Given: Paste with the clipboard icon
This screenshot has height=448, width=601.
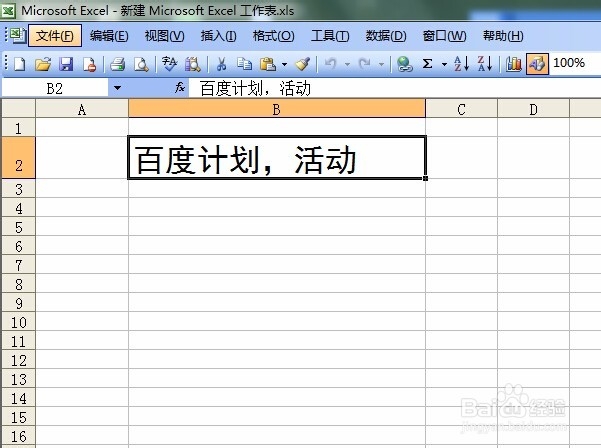Looking at the screenshot, I should pos(268,64).
